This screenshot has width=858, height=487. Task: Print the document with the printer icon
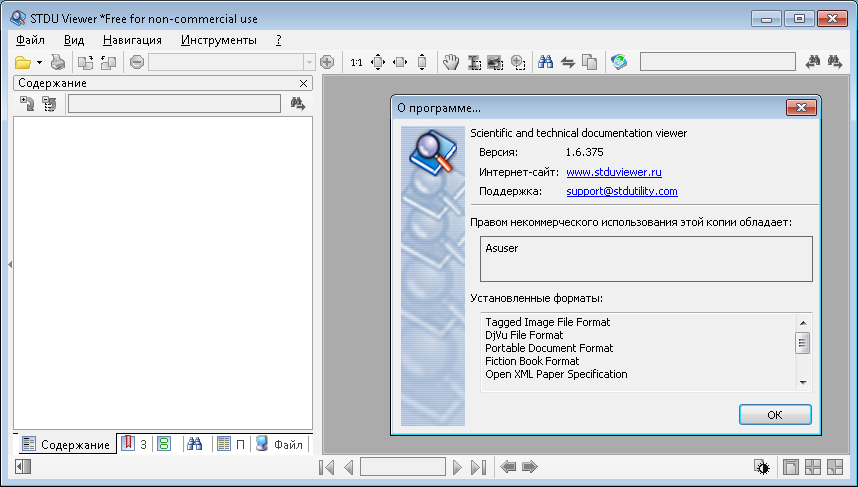(57, 62)
